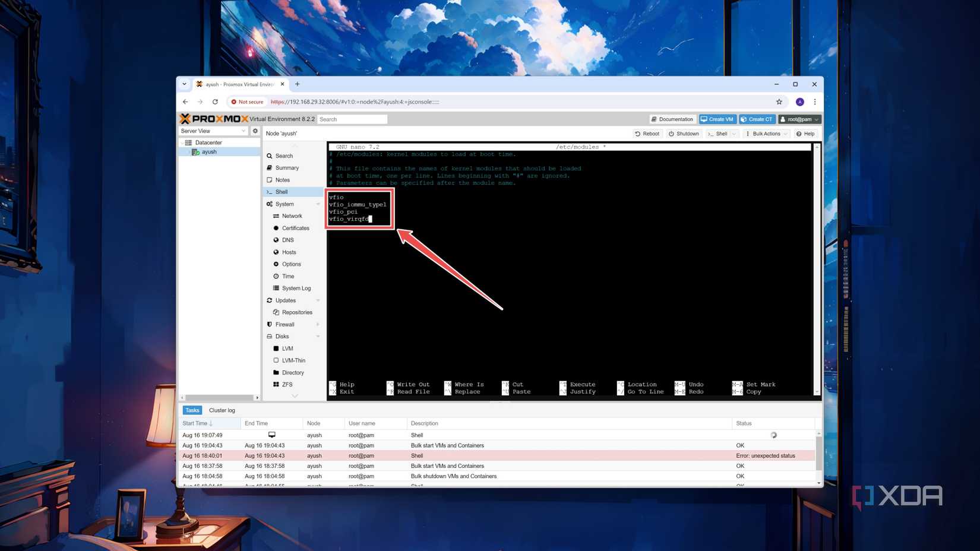Open Certificates page
Screen dimensions: 980x551
click(x=295, y=228)
